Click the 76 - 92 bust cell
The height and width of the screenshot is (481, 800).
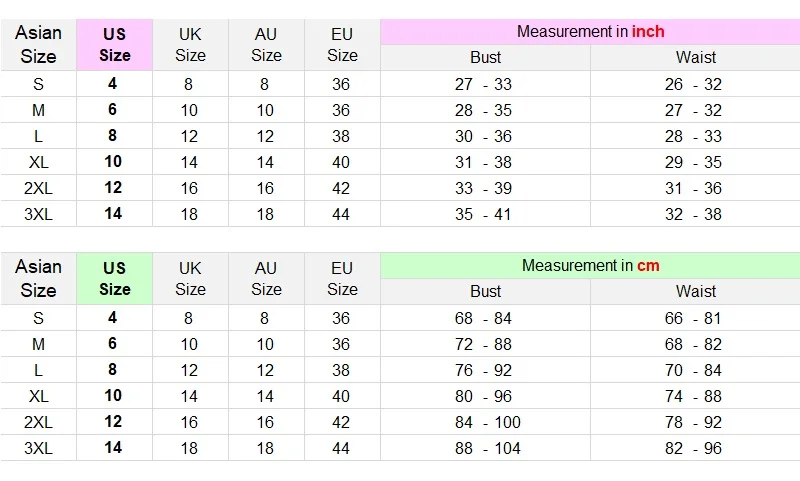click(x=485, y=370)
